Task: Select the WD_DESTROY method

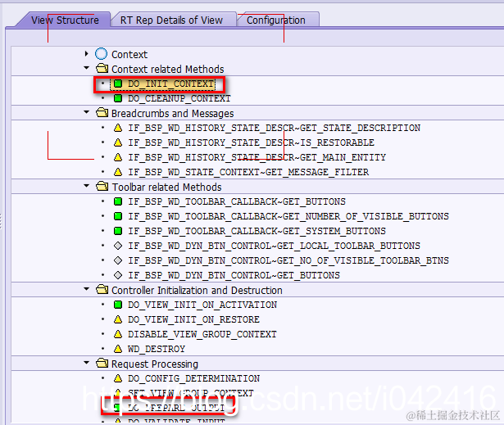Action: (x=157, y=349)
